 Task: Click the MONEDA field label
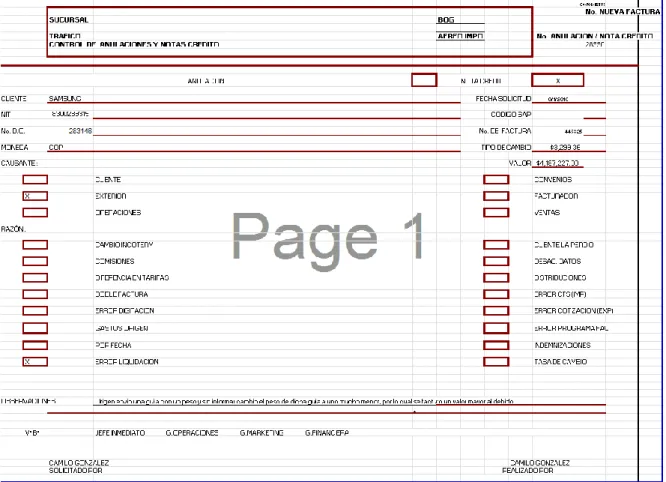[14, 147]
